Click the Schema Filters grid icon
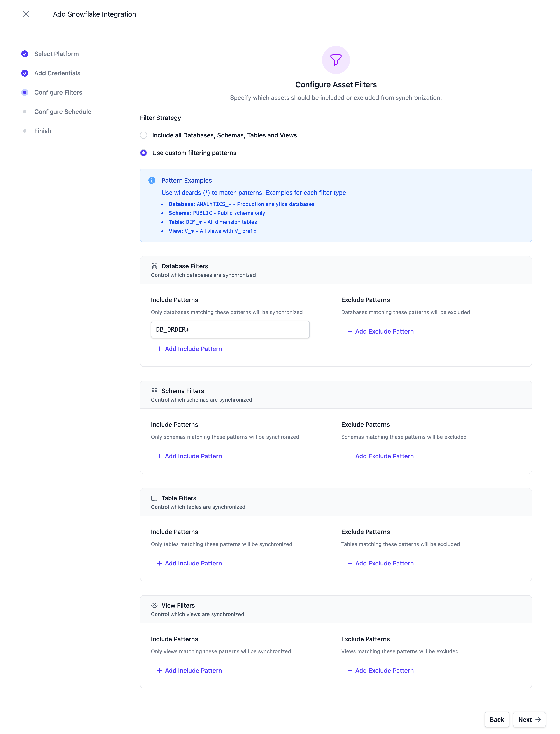The width and height of the screenshot is (560, 734). click(x=154, y=391)
